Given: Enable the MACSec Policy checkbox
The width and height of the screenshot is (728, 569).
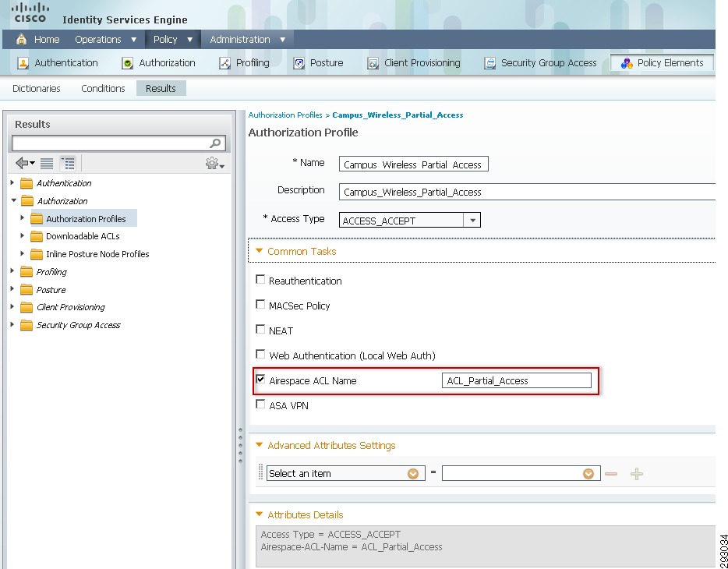Looking at the screenshot, I should tap(260, 305).
